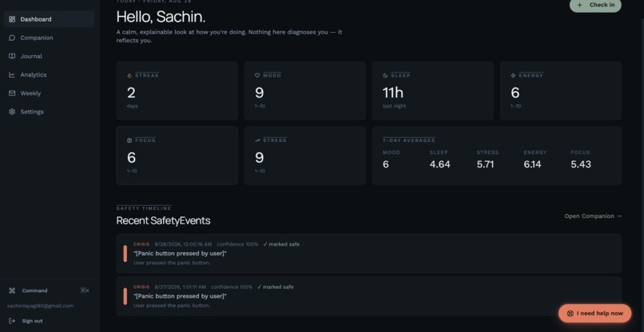
Task: Click confidence 100% on 8/28/2026 event
Action: [237, 244]
